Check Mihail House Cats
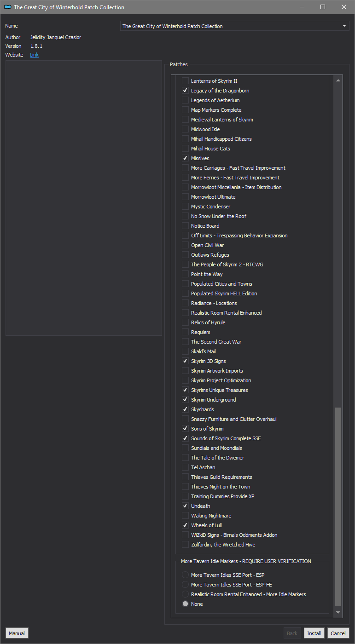355x644 pixels. click(x=185, y=149)
